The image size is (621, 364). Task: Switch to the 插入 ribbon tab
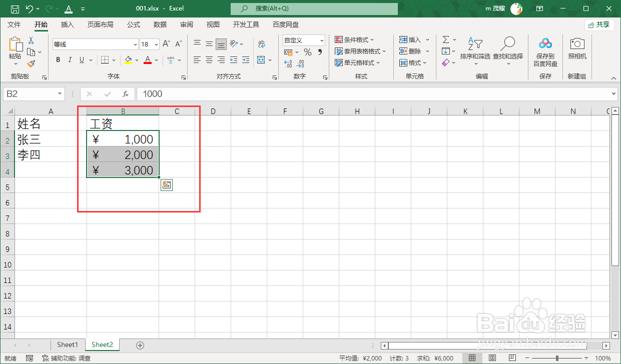(68, 24)
